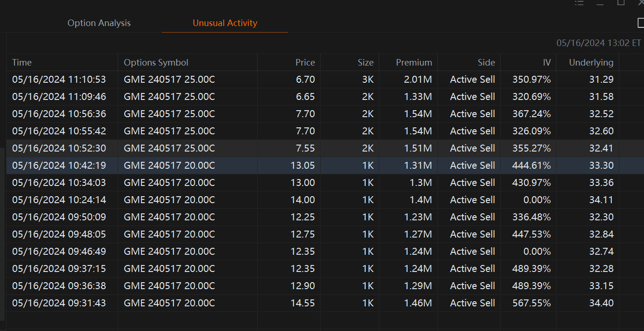This screenshot has height=331, width=644.
Task: Click the underlying price 33.15
Action: tap(601, 286)
